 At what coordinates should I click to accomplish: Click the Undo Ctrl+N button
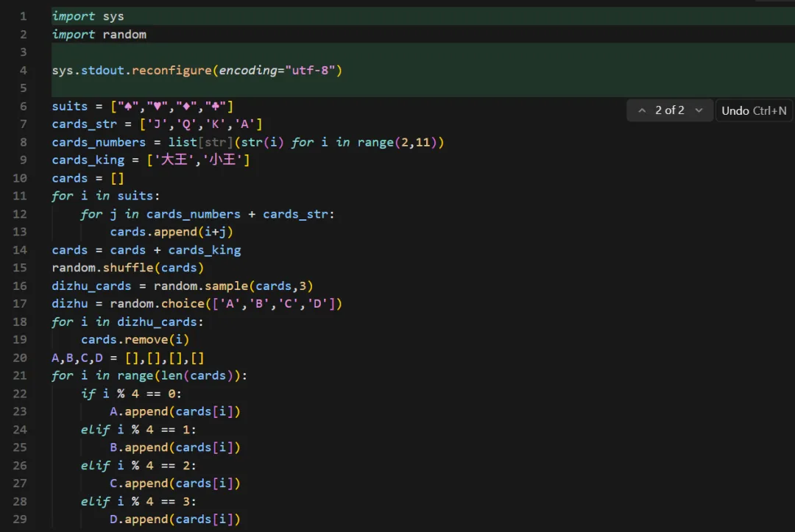click(754, 110)
